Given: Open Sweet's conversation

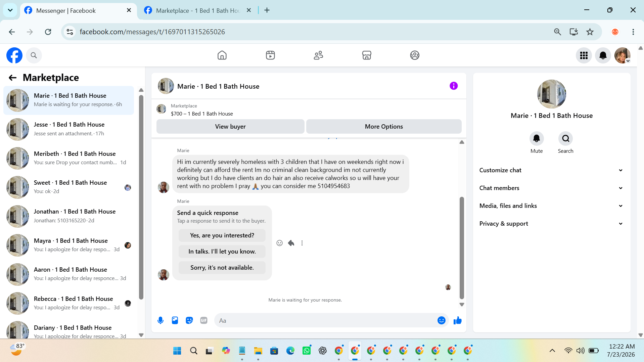Looking at the screenshot, I should [68, 187].
